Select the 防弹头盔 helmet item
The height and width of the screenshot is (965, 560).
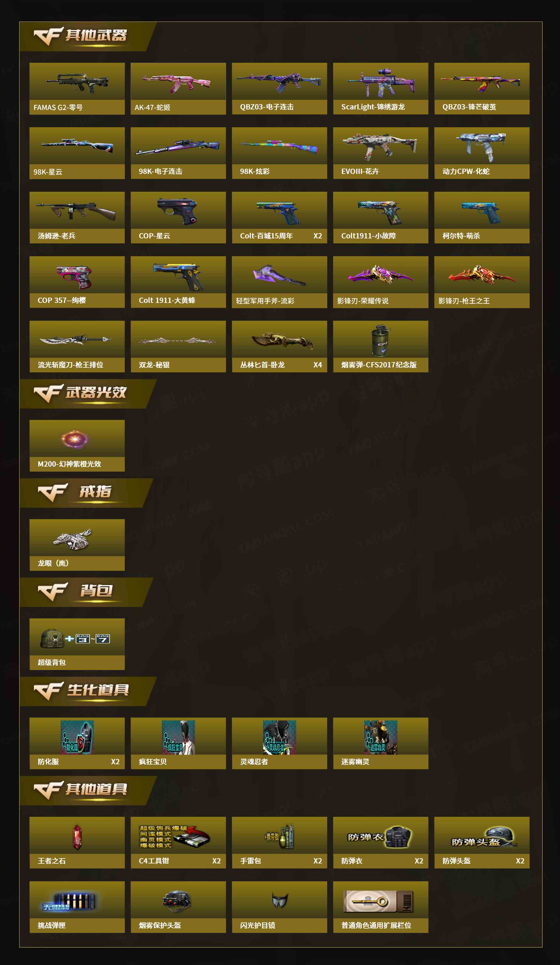[x=482, y=842]
